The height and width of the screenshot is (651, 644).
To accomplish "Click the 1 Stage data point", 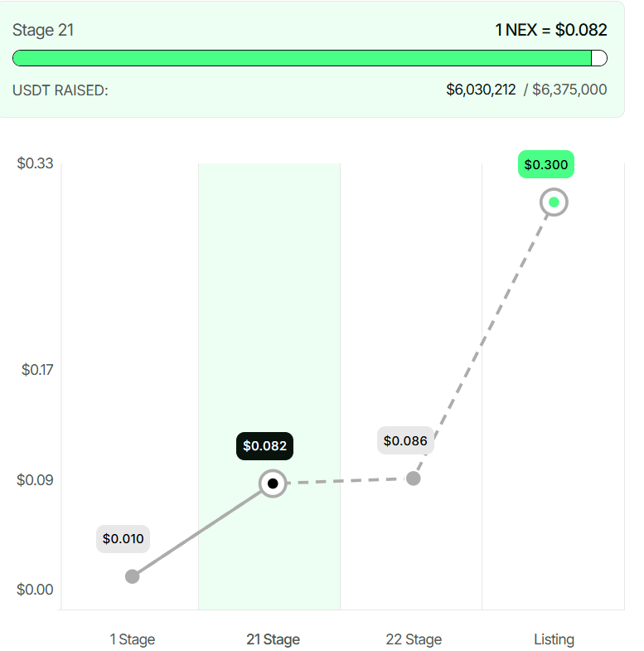I will point(132,576).
